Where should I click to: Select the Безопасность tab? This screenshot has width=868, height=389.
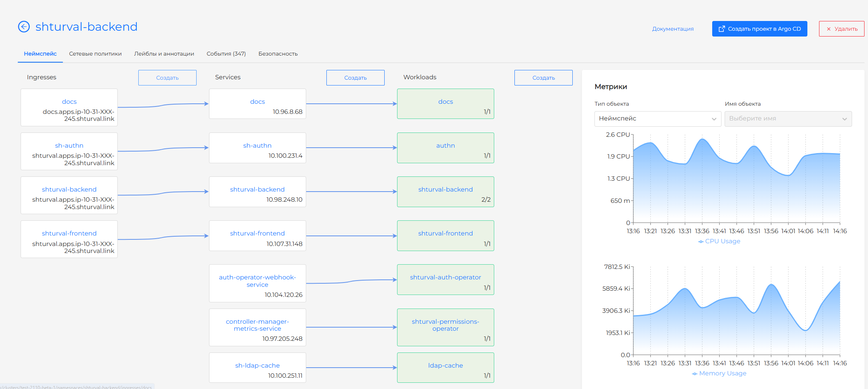[x=278, y=54]
